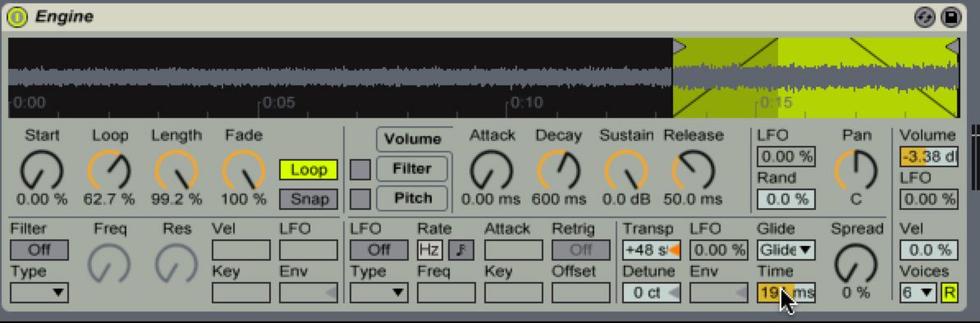980x323 pixels.
Task: Enable the Filter envelope checkbox square
Action: (x=360, y=169)
